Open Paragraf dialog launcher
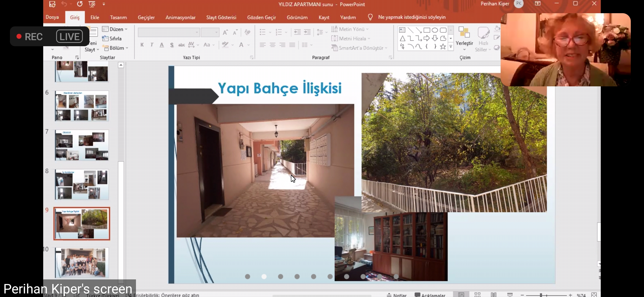 pyautogui.click(x=390, y=57)
